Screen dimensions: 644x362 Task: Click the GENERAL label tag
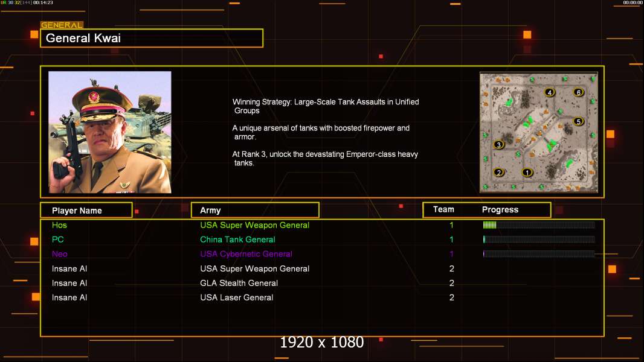(62, 25)
